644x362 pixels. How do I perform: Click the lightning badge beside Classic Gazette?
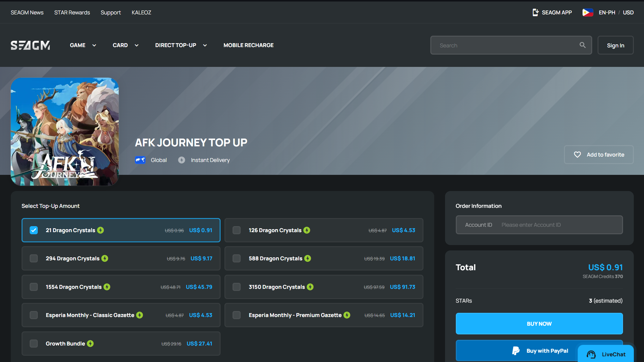point(140,315)
